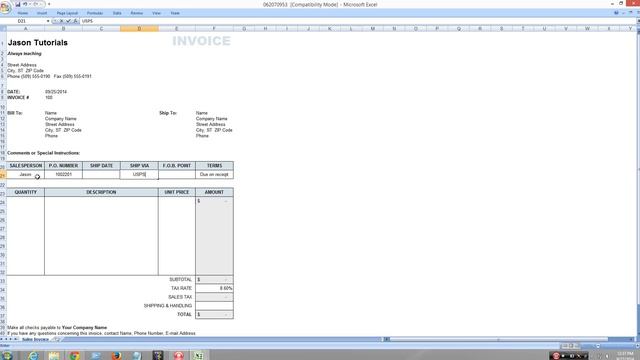Screen dimensions: 640x360
Task: Click the QUANTITY column header cell
Action: click(x=25, y=192)
